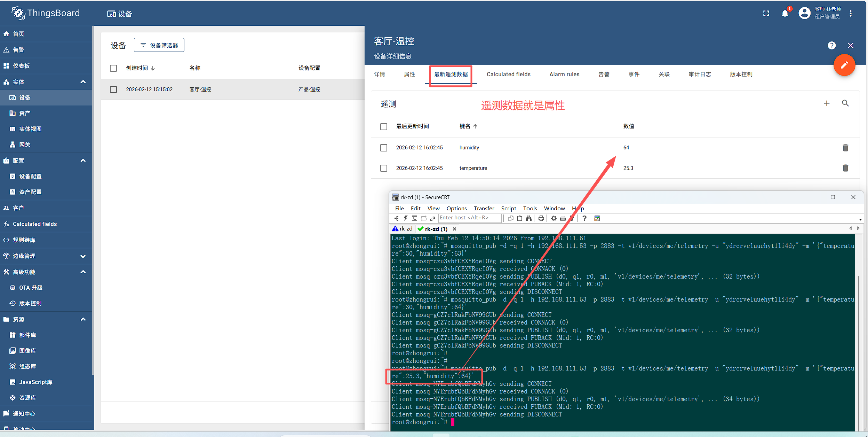Open the Transfer menu in SecureCRT
The height and width of the screenshot is (437, 868).
pyautogui.click(x=484, y=209)
